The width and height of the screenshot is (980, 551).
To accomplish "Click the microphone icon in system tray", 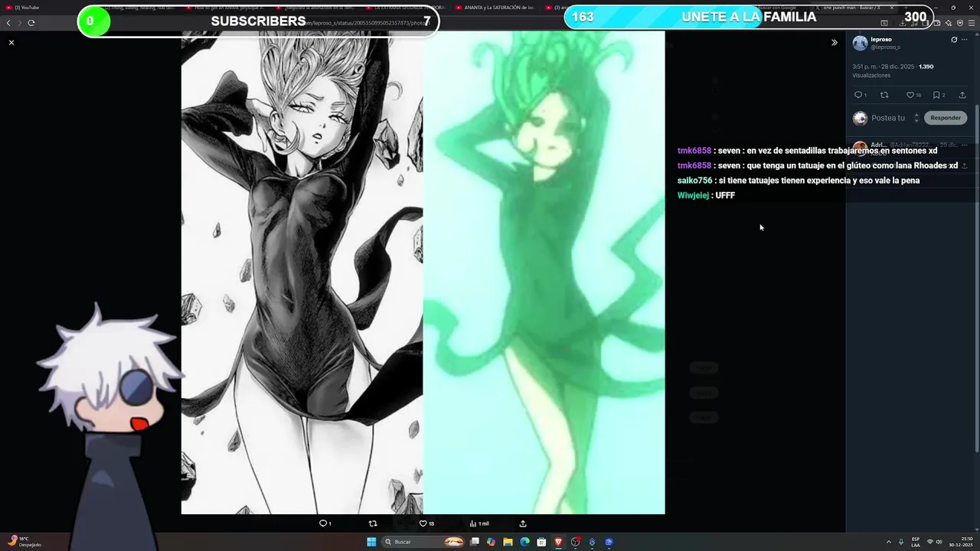I will tap(900, 542).
